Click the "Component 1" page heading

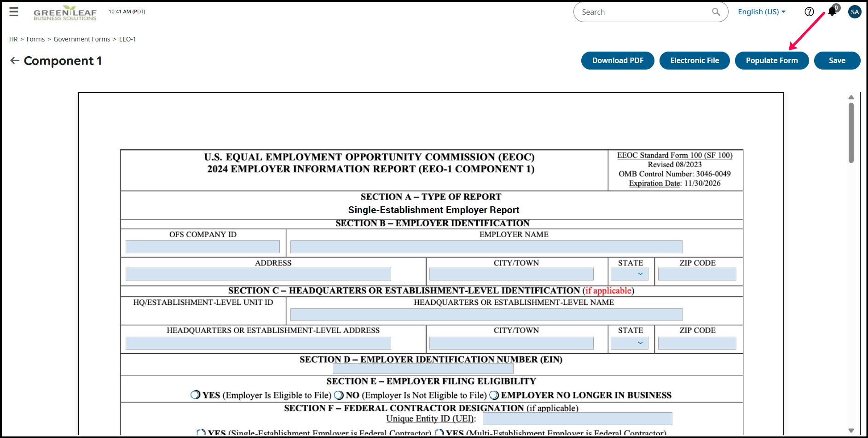click(63, 61)
